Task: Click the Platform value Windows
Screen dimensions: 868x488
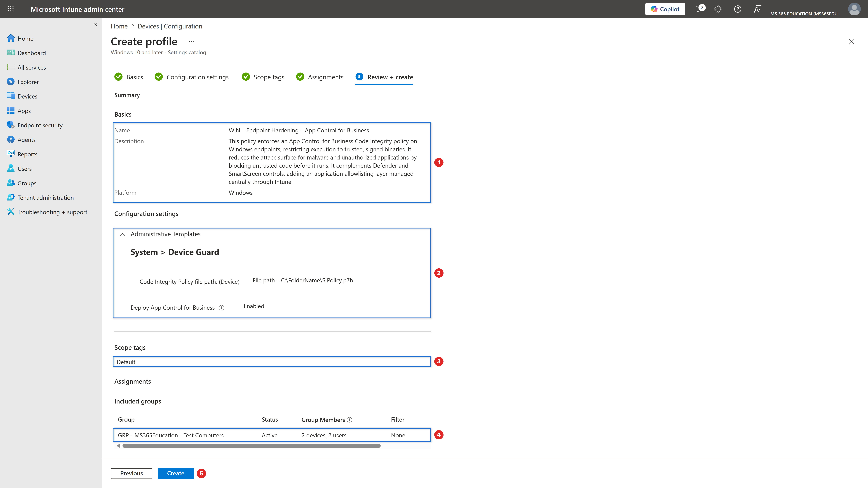Action: click(x=241, y=193)
